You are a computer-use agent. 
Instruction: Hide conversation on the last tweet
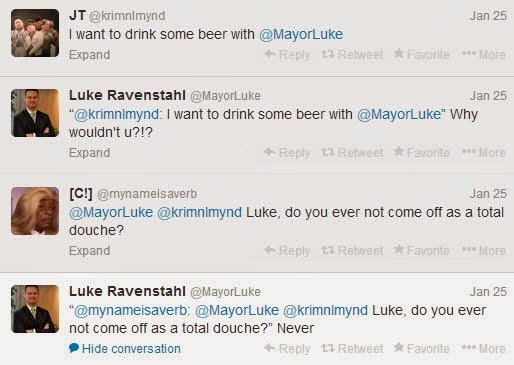pyautogui.click(x=125, y=349)
